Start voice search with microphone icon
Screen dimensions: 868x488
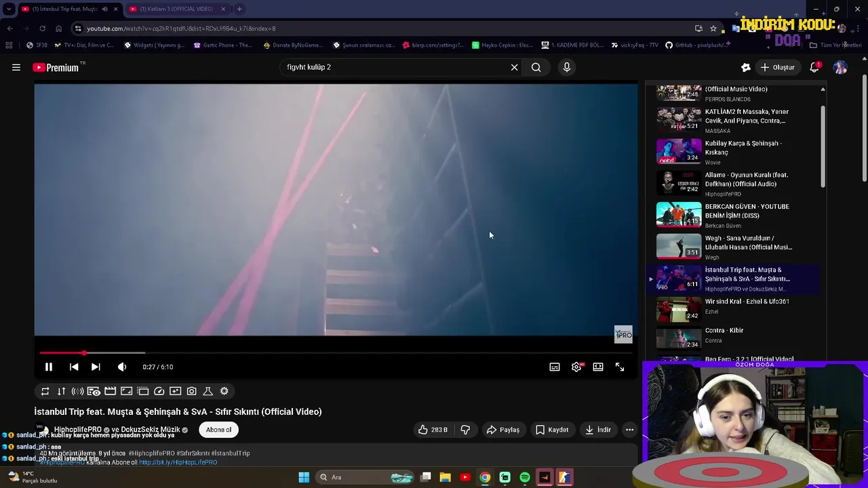coord(567,67)
